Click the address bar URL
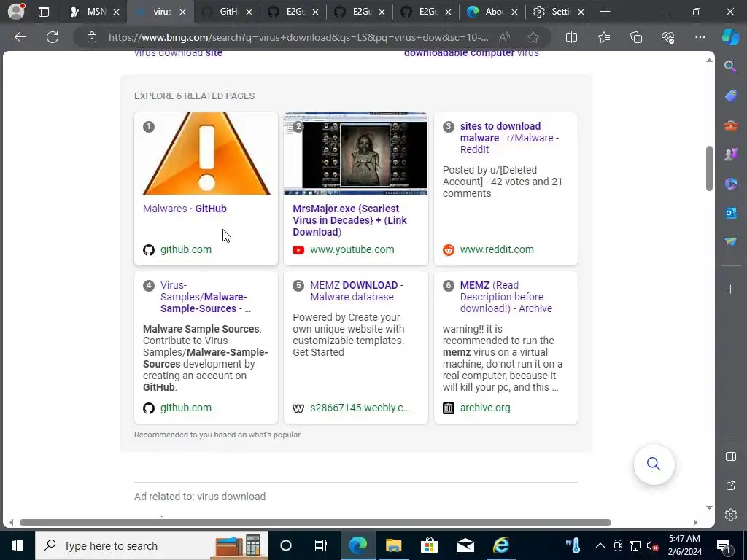Screen dimensions: 747x560 click(x=298, y=37)
